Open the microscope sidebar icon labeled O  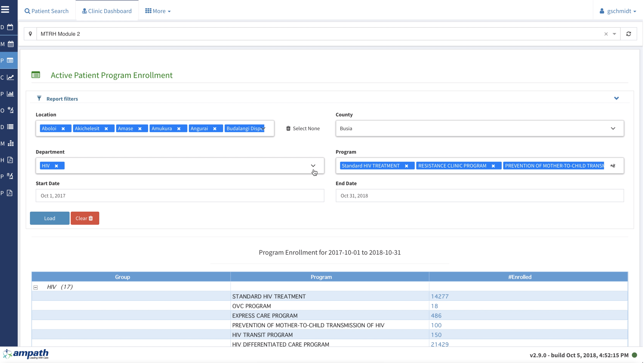coord(10,110)
